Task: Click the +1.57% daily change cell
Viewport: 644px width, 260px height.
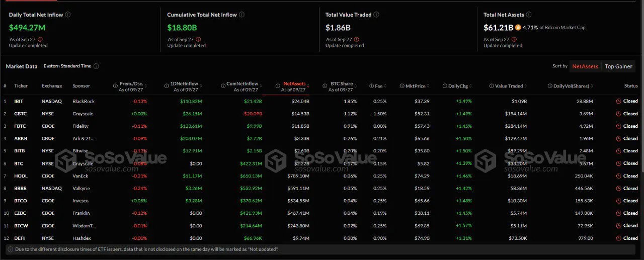Action: (x=464, y=225)
